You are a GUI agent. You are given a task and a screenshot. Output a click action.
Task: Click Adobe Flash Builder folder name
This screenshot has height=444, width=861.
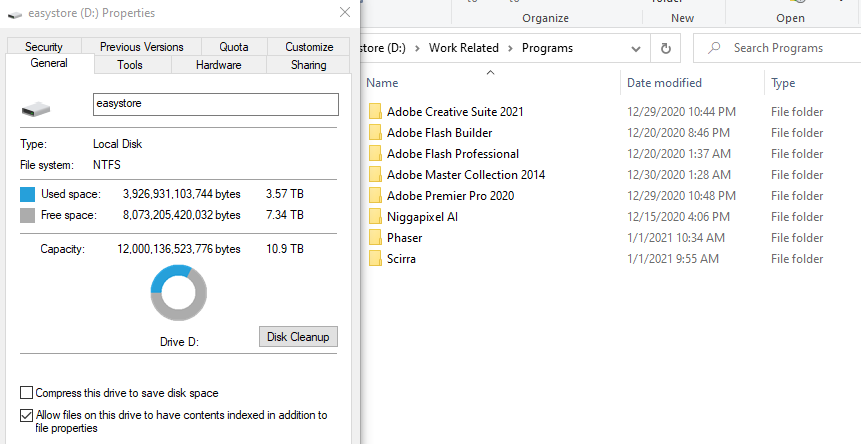pos(440,132)
